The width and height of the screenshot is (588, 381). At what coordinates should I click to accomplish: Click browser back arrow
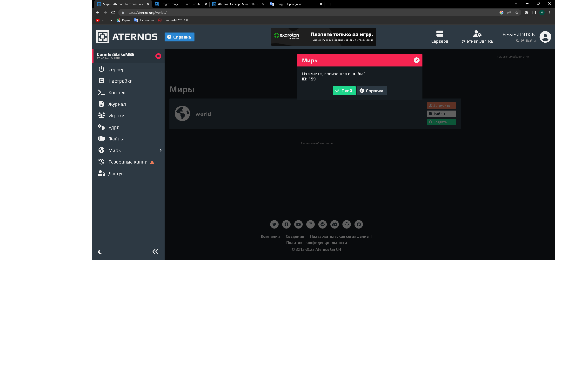point(97,13)
